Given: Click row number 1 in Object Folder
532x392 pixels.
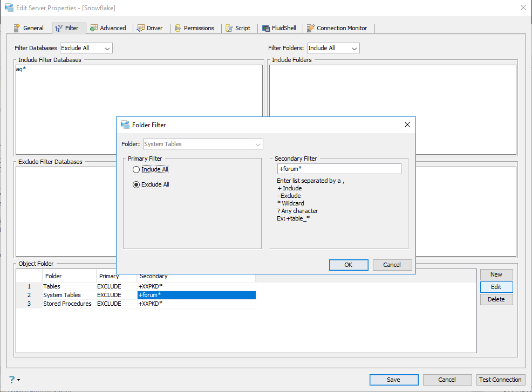Looking at the screenshot, I should [x=29, y=286].
